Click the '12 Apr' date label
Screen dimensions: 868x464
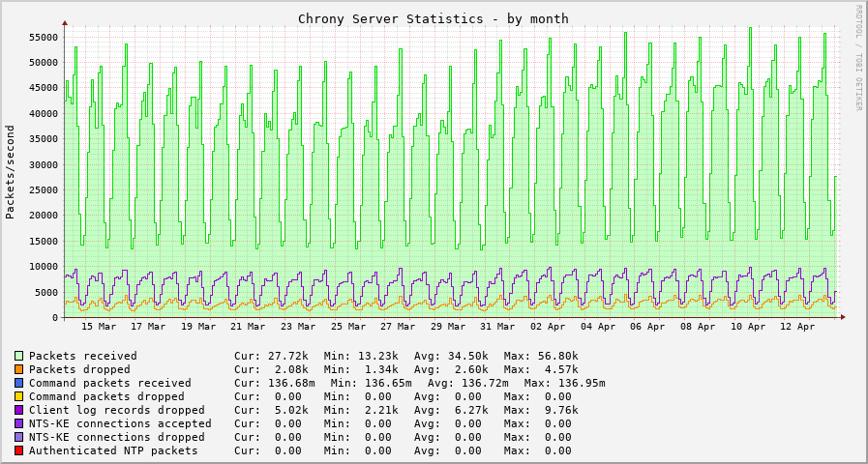pos(797,327)
